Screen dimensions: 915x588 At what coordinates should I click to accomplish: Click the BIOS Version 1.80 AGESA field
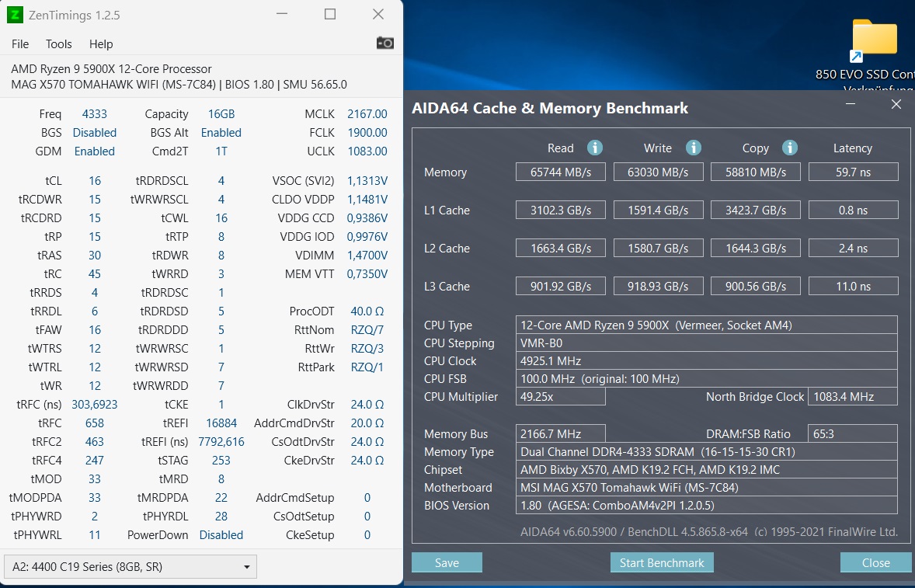click(x=707, y=505)
